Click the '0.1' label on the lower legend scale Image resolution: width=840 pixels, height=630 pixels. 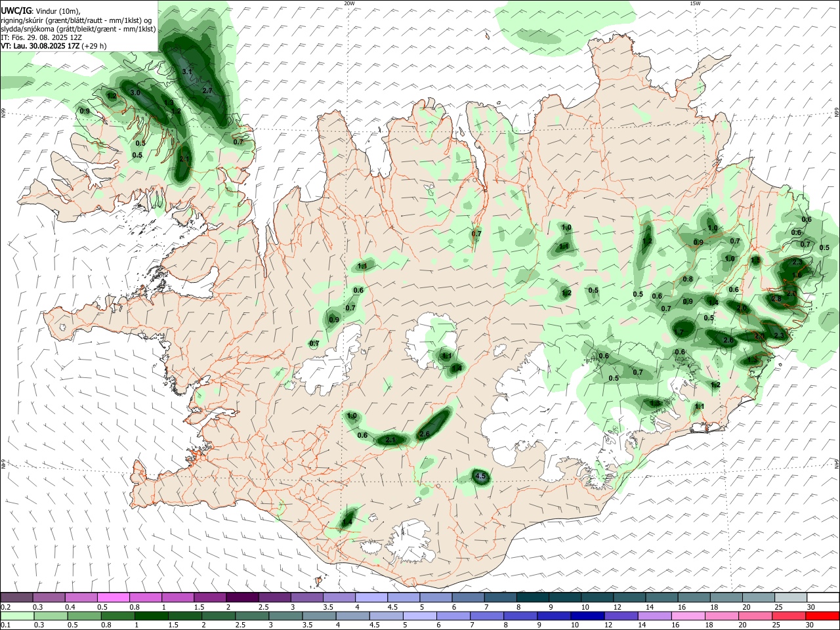click(x=5, y=625)
